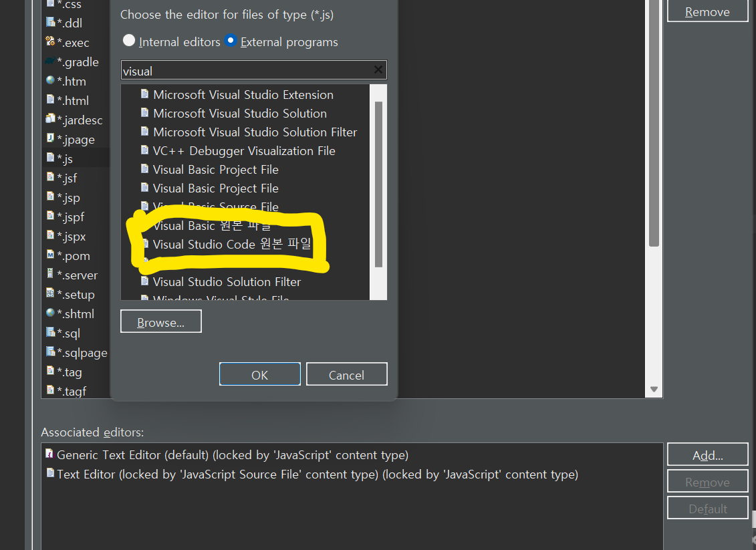Select *.pom file type
The image size is (756, 550).
point(74,256)
